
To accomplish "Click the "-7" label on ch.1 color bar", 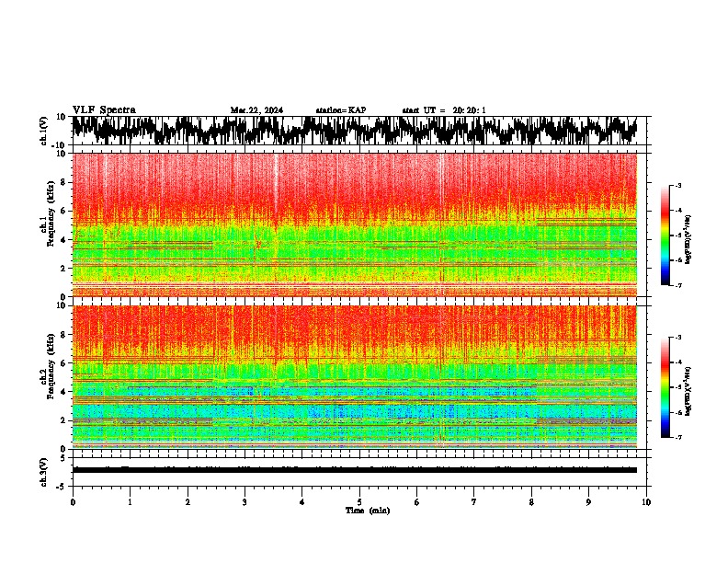I will pyautogui.click(x=678, y=285).
